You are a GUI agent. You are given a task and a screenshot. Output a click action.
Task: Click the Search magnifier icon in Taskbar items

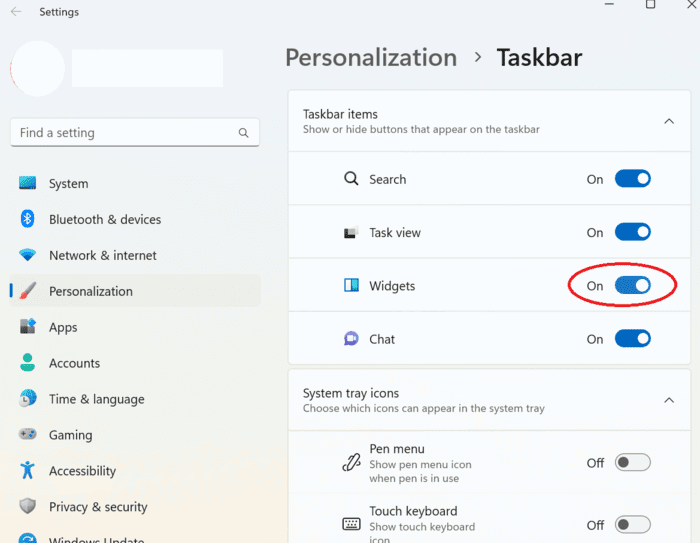click(x=351, y=179)
